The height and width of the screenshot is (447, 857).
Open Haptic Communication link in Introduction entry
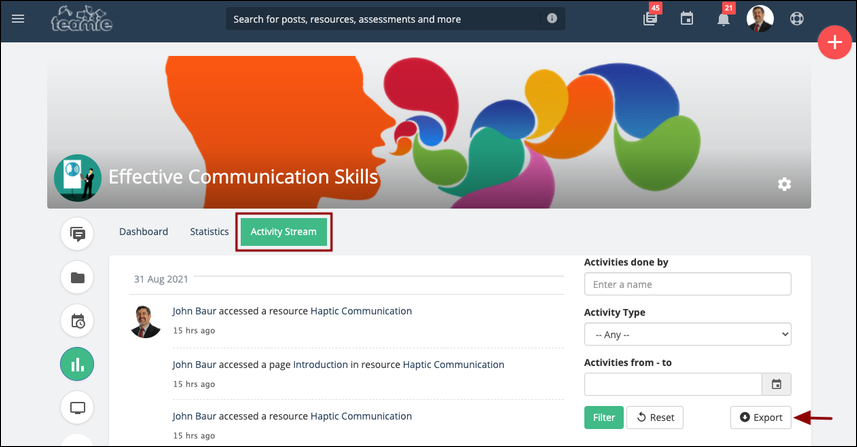point(454,364)
